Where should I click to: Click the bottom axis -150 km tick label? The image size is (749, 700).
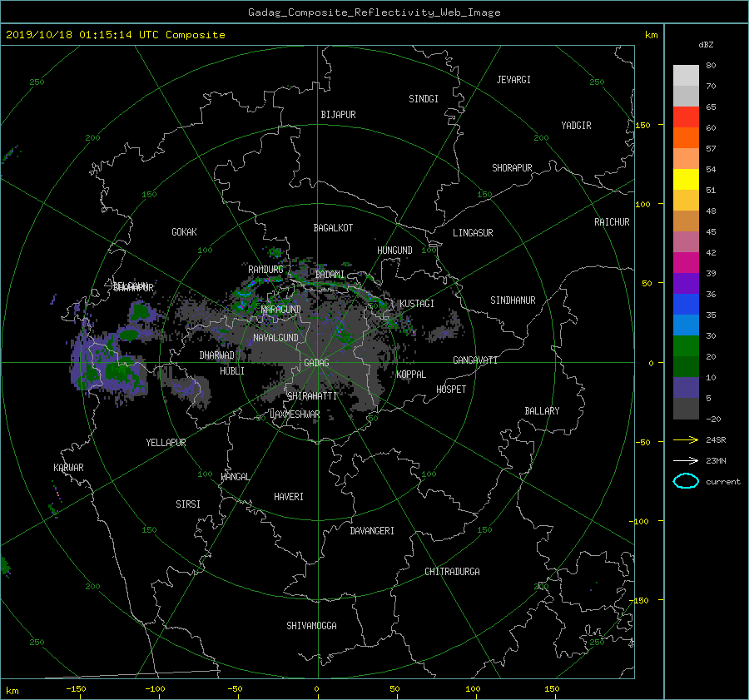tap(76, 688)
